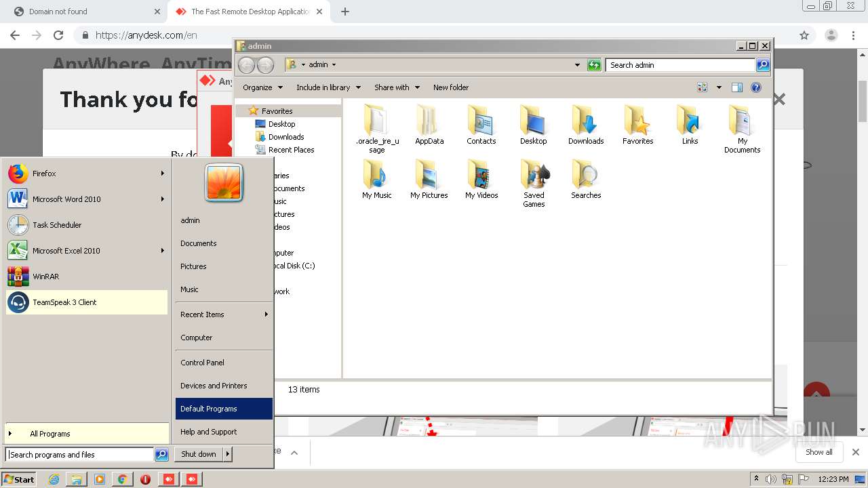Viewport: 868px width, 488px height.
Task: Select the My Videos folder
Action: [481, 179]
